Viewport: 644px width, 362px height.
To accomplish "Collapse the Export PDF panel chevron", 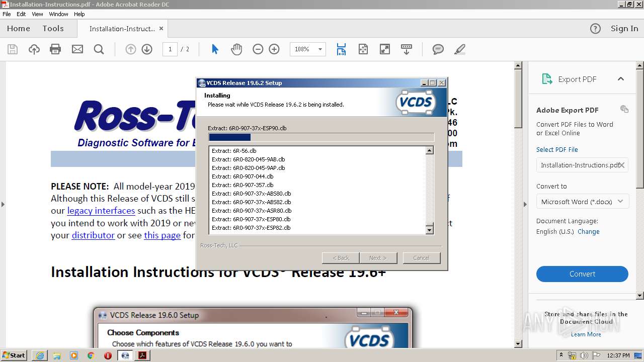I will pos(621,79).
